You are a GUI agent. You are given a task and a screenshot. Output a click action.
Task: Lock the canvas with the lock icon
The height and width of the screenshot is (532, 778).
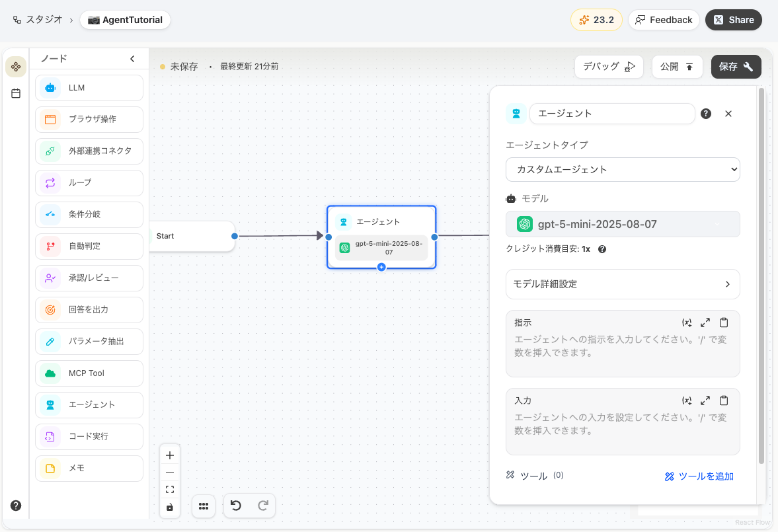tap(170, 506)
